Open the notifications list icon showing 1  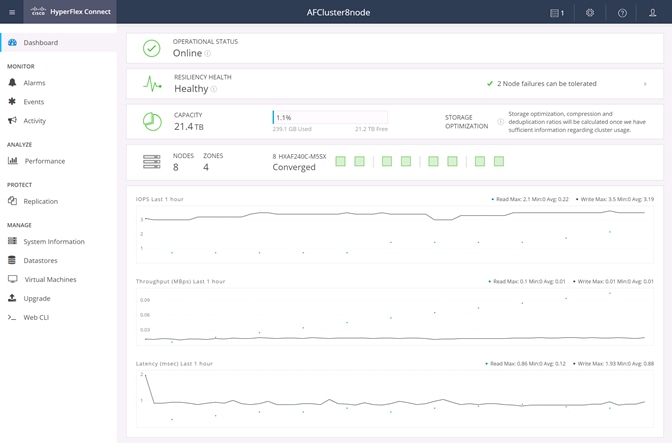(x=557, y=13)
